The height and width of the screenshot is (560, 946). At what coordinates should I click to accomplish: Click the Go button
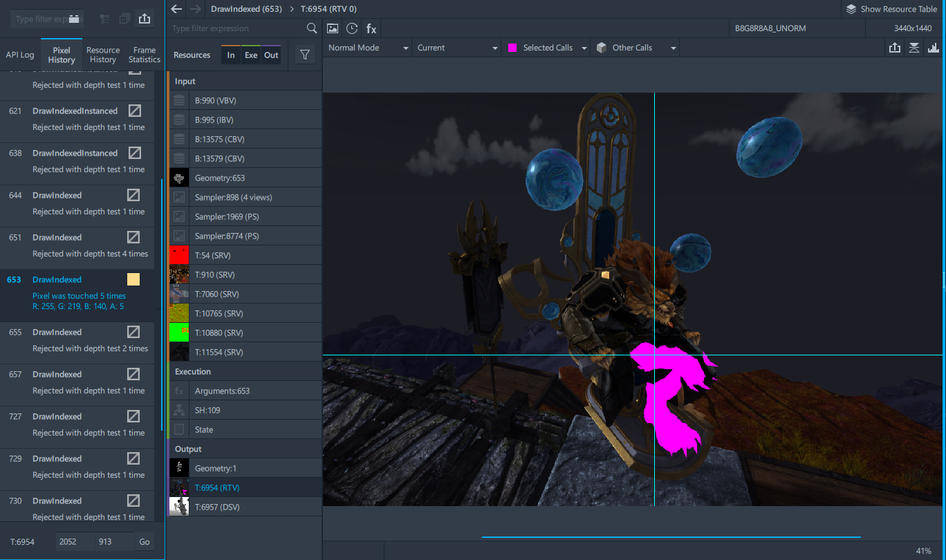pos(145,542)
